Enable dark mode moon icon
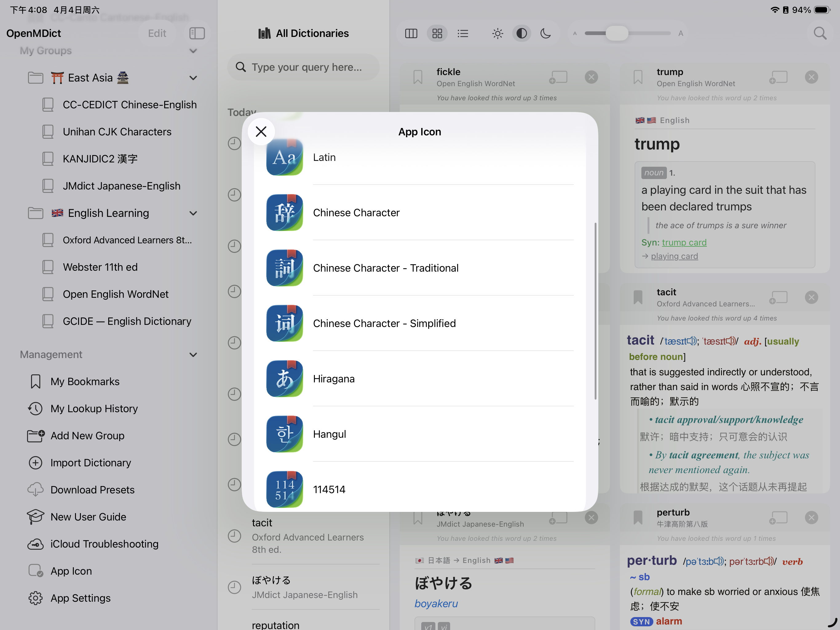840x630 pixels. tap(545, 34)
